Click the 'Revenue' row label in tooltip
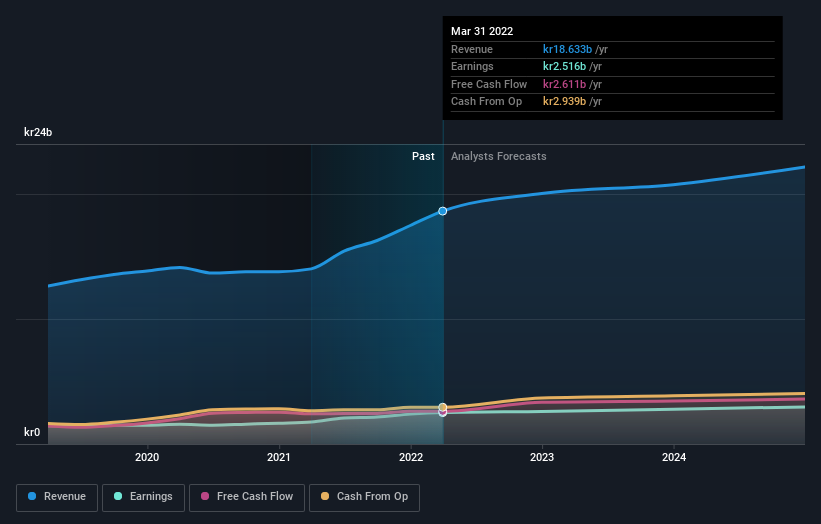This screenshot has height=524, width=821. coord(472,49)
